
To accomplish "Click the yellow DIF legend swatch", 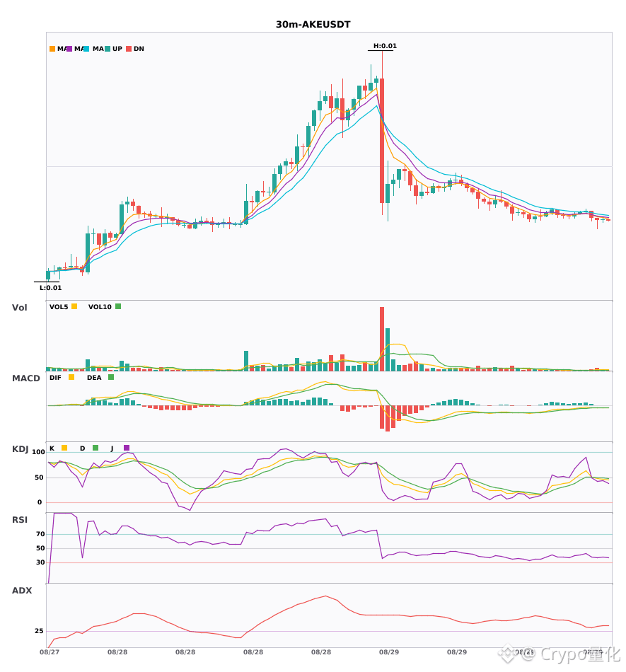I will point(71,377).
